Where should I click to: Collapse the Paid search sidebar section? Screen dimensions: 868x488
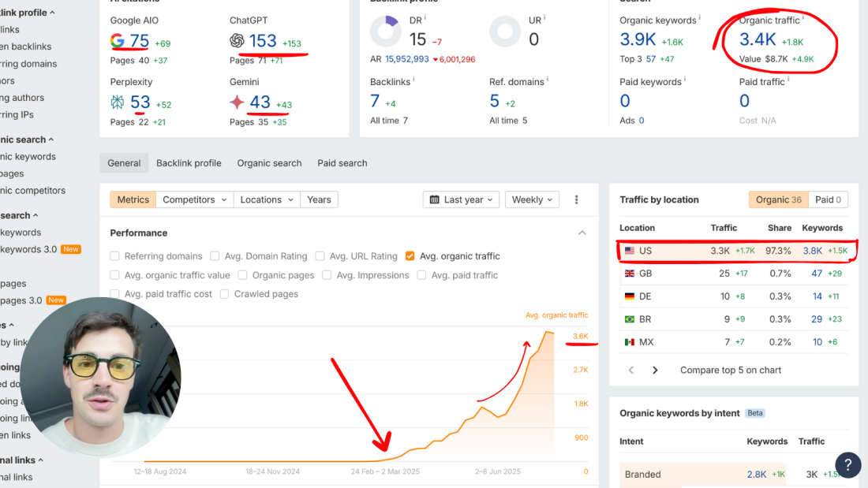(36, 215)
